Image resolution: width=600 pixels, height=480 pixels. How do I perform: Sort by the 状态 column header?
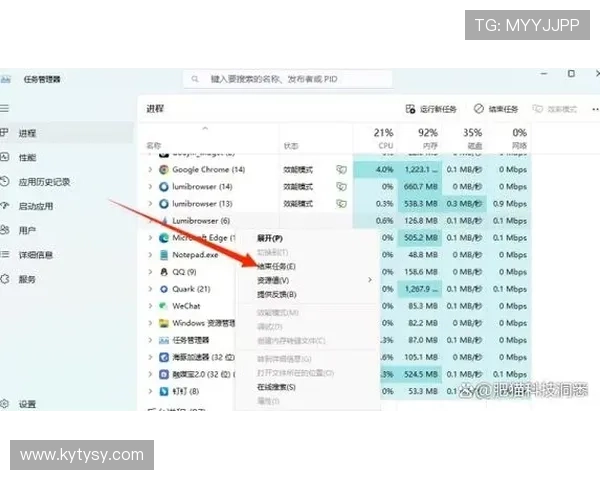pyautogui.click(x=291, y=146)
